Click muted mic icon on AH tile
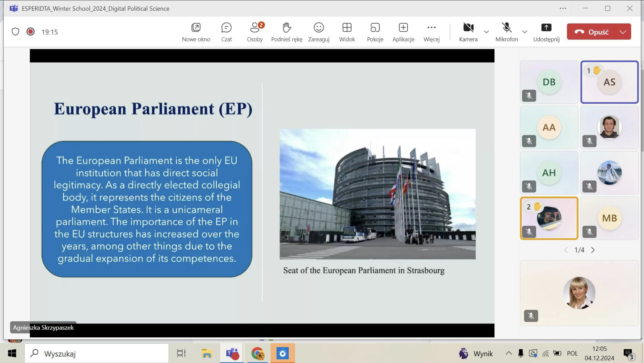 click(x=529, y=187)
